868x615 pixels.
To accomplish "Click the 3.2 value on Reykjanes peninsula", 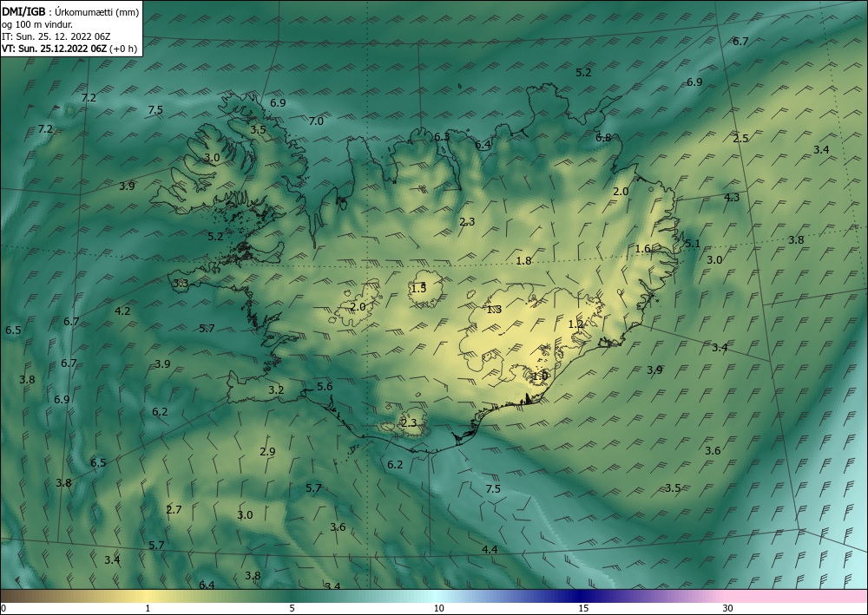I will pyautogui.click(x=276, y=390).
